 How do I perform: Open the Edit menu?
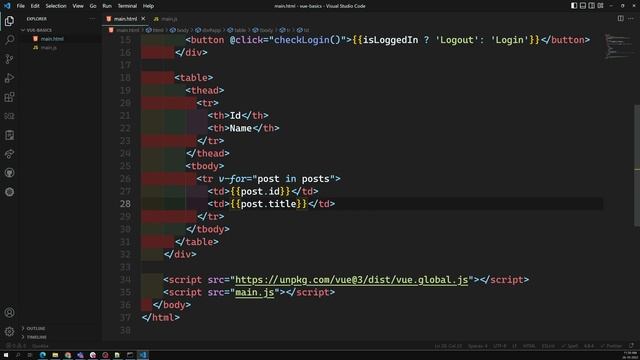coord(35,6)
